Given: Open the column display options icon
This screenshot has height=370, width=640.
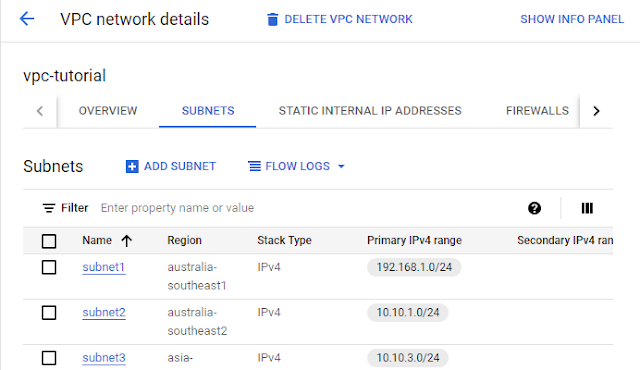Looking at the screenshot, I should pos(587,208).
